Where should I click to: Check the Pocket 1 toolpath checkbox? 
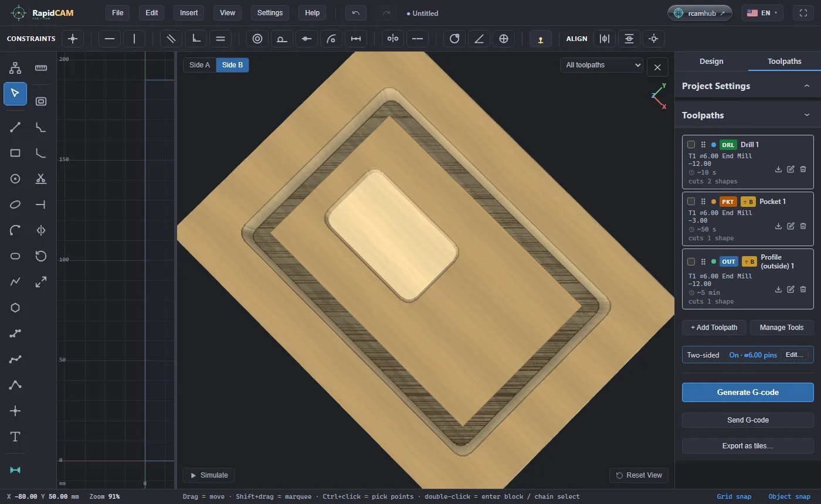[x=691, y=202]
